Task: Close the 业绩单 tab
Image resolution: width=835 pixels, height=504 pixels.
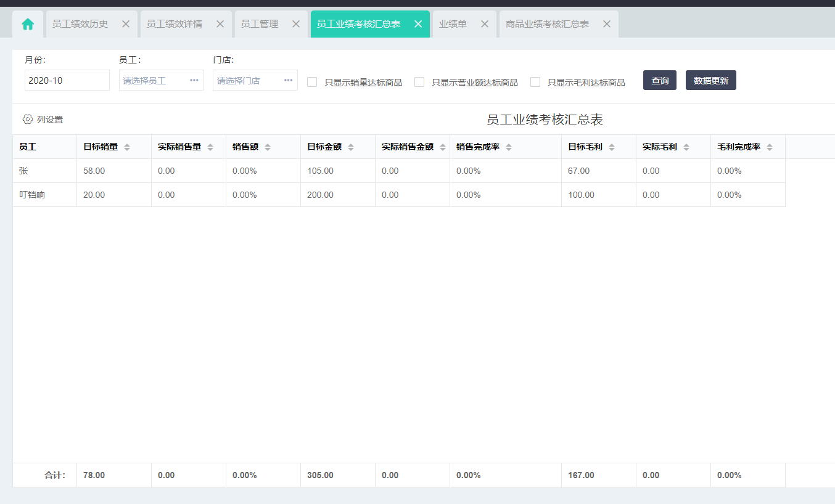Action: tap(485, 24)
